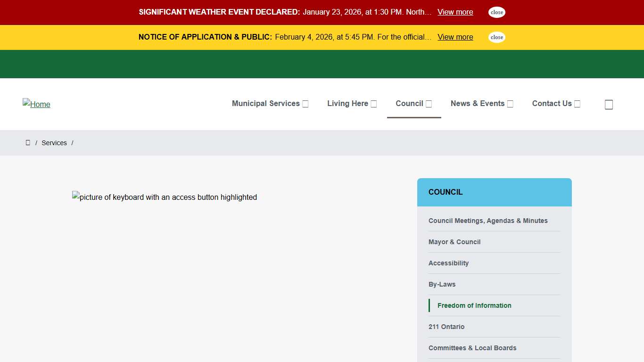Open the Municipal Services menu
Image resolution: width=644 pixels, height=362 pixels.
[x=265, y=104]
